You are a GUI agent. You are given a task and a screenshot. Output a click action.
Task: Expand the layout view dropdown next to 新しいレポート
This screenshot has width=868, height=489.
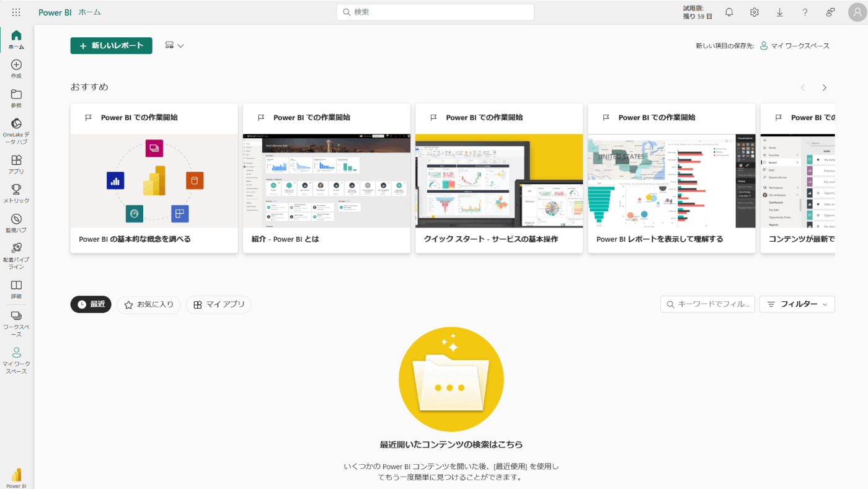[x=174, y=45]
